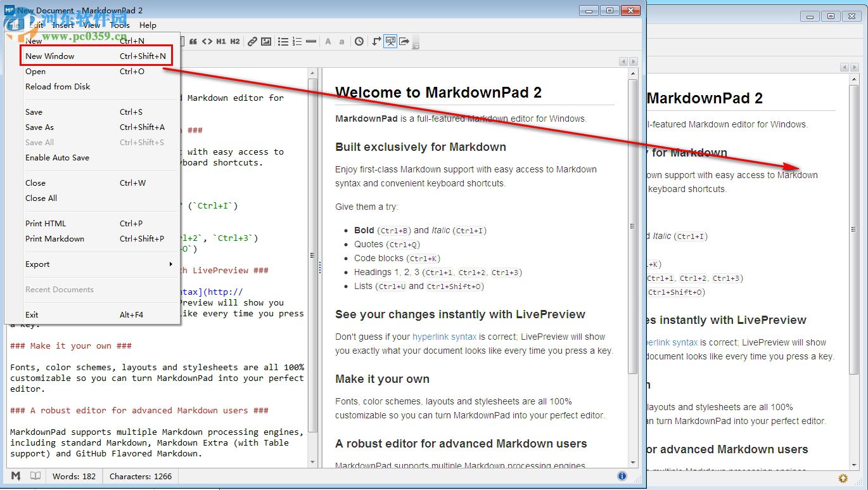This screenshot has height=490, width=868.
Task: Apply Heading 1 formatting
Action: coord(220,41)
